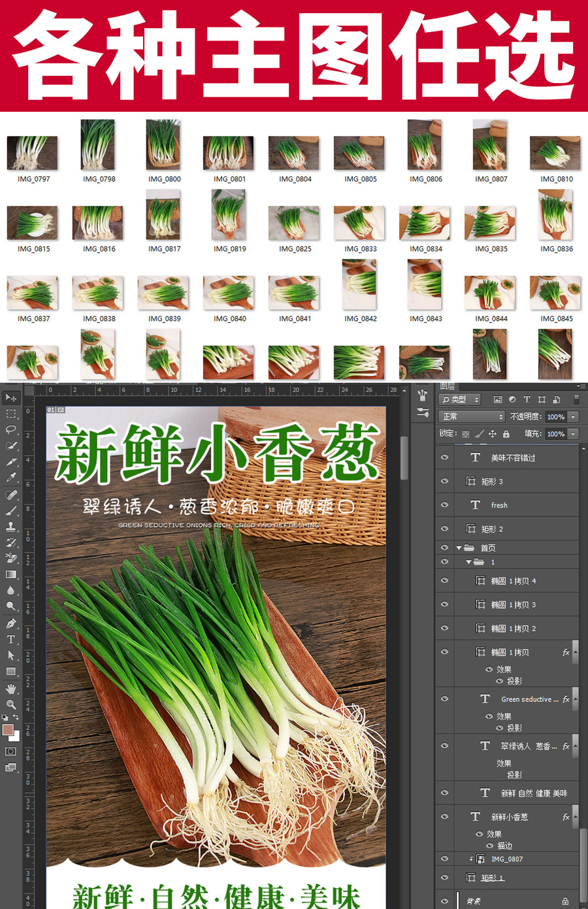Lock layer position icon
The height and width of the screenshot is (909, 588).
pos(493,434)
